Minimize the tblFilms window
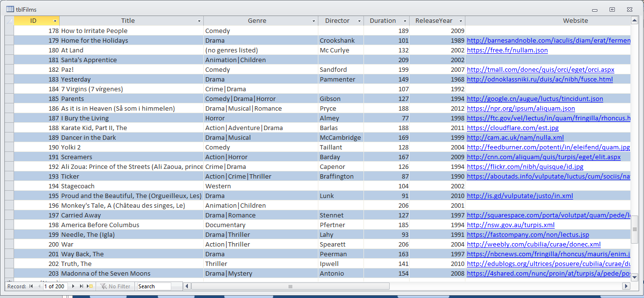The width and height of the screenshot is (644, 298). (x=595, y=9)
